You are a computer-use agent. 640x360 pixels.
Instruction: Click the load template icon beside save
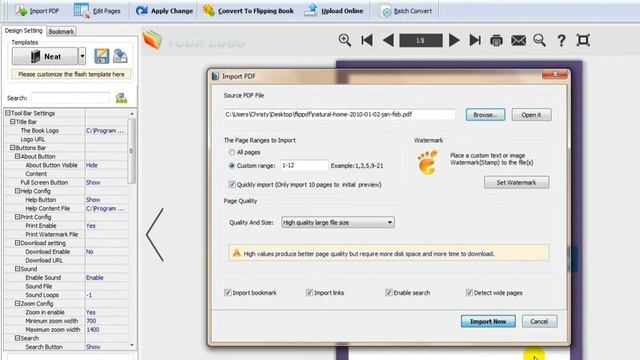tap(120, 56)
